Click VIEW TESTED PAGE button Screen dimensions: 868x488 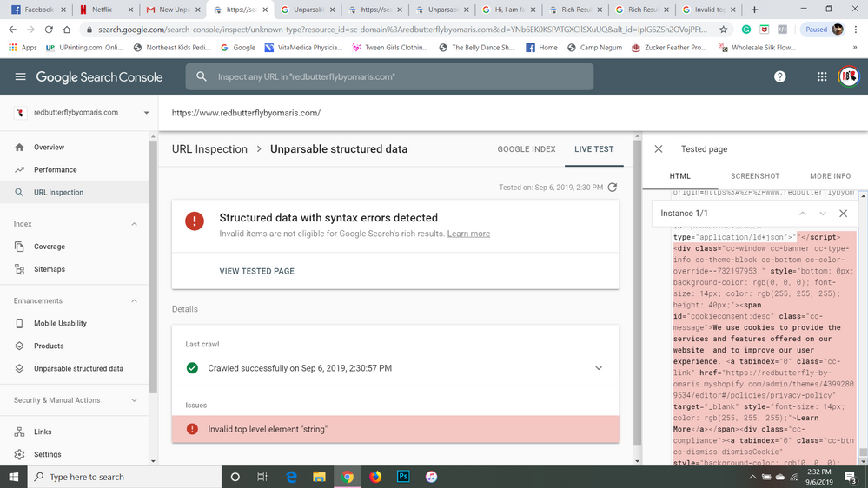tap(257, 271)
